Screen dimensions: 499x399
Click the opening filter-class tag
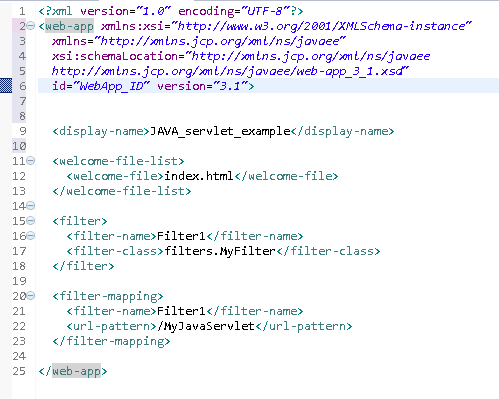pos(115,251)
